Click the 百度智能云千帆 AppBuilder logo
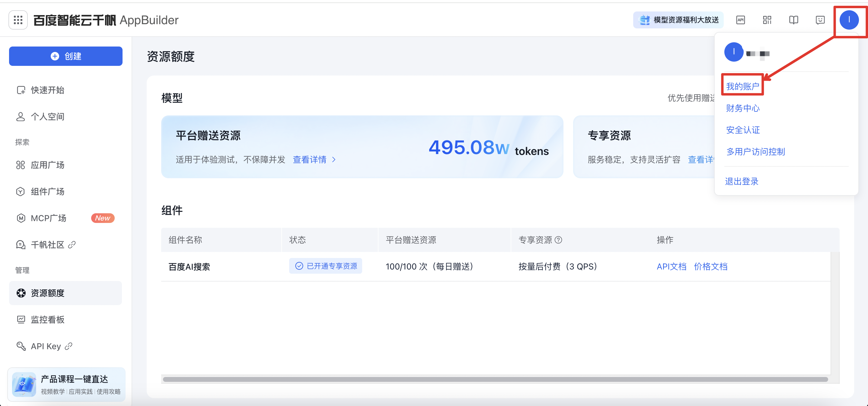The width and height of the screenshot is (868, 406). 105,20
